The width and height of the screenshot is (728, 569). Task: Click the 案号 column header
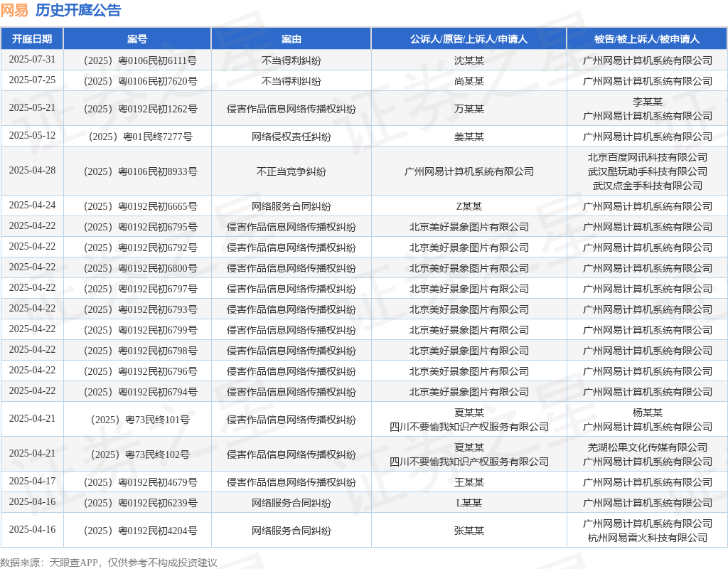click(137, 39)
